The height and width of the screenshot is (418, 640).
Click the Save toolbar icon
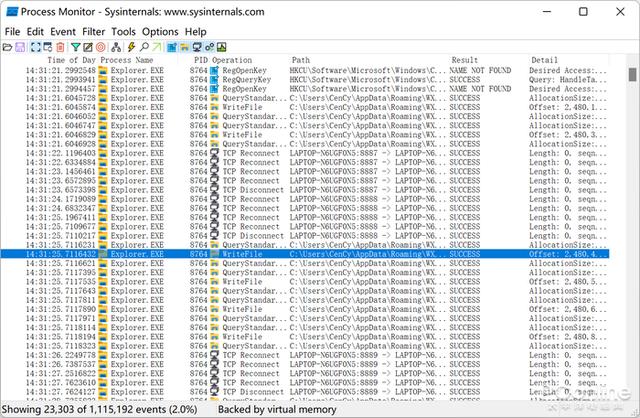[x=20, y=47]
